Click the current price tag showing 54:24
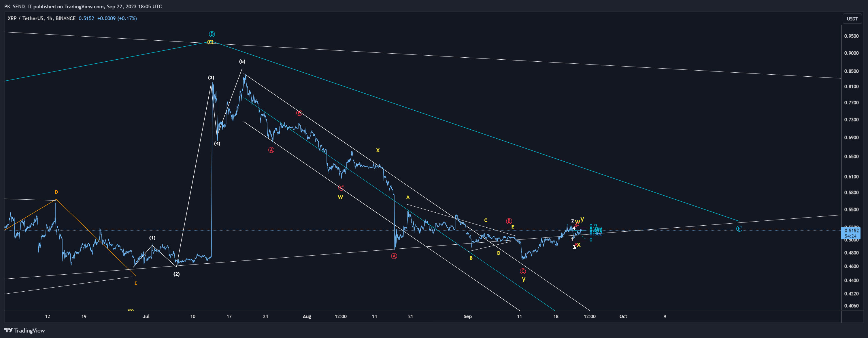This screenshot has height=338, width=868. point(851,233)
